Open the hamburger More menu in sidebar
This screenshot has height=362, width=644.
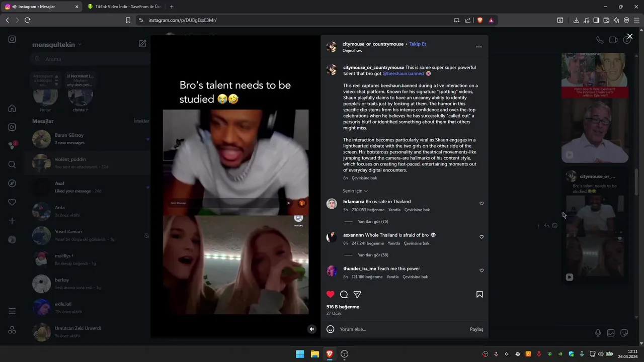pos(12,311)
